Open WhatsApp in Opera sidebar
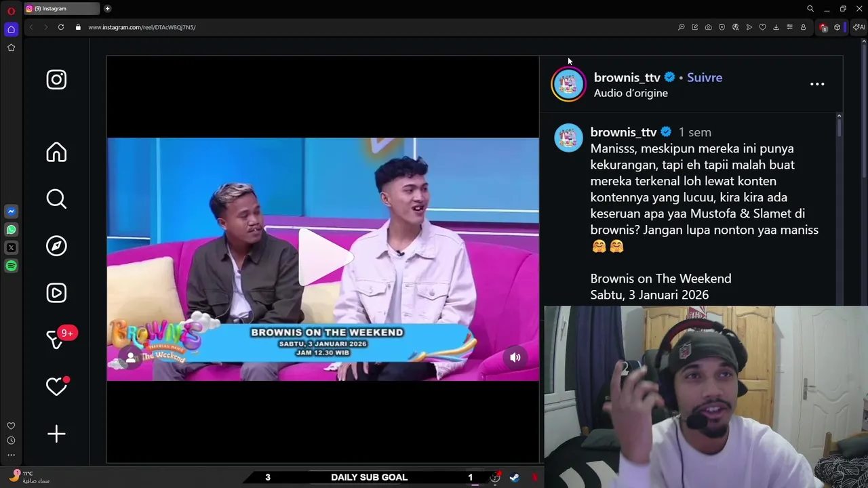The width and height of the screenshot is (868, 488). pos(11,230)
